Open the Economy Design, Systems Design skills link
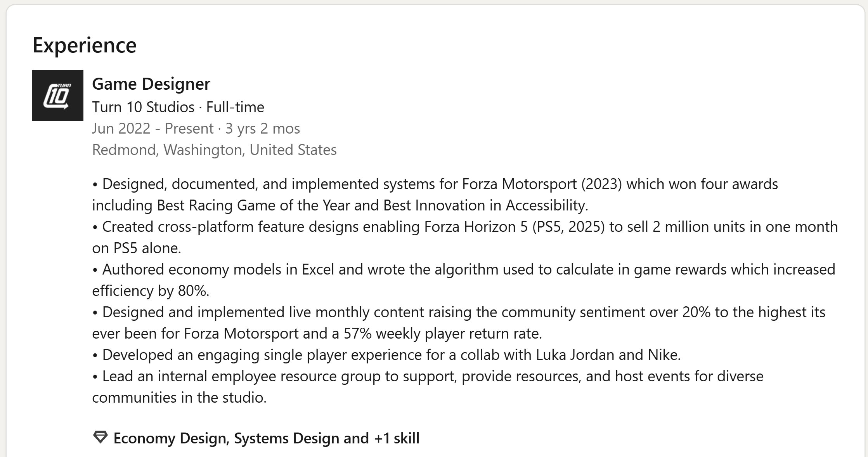The height and width of the screenshot is (457, 868). 241,438
